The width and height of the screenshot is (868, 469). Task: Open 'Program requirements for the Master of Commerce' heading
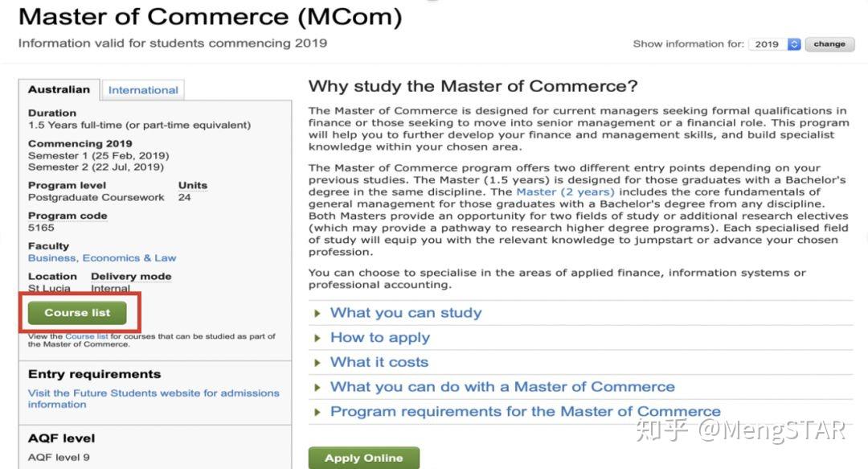(x=526, y=411)
